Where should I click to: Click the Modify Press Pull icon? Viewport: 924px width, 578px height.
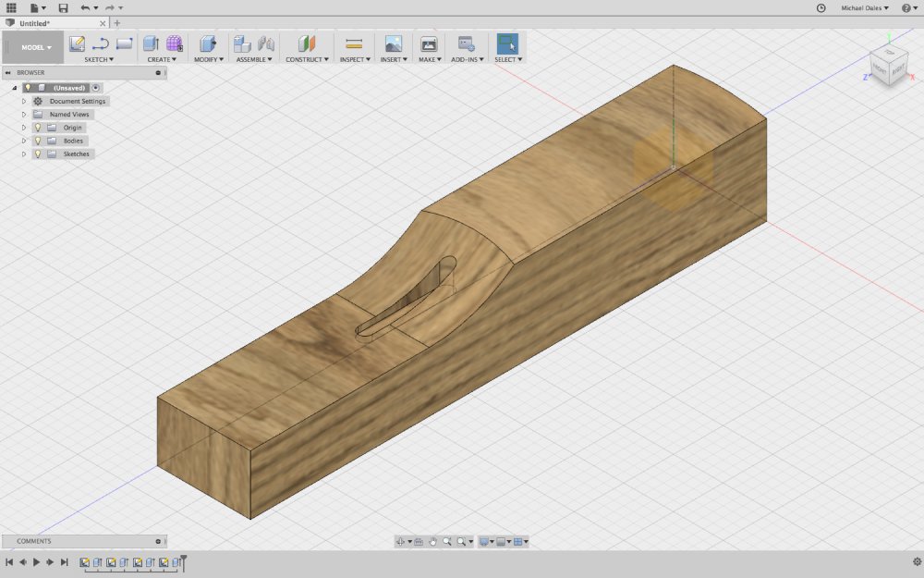207,43
